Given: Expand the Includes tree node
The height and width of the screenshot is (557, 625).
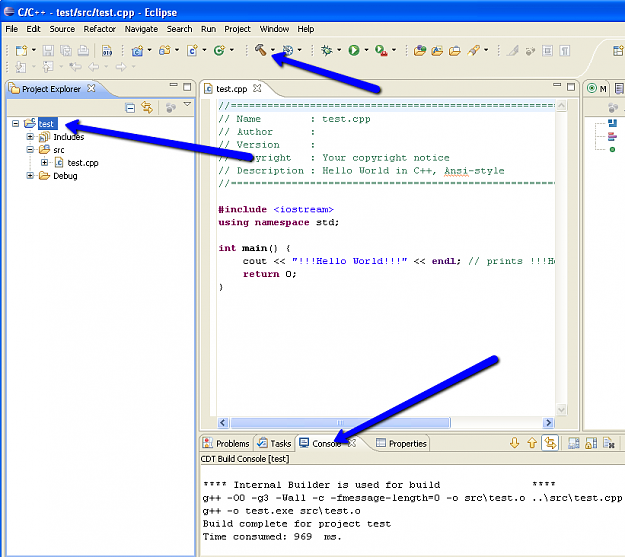Looking at the screenshot, I should 30,137.
